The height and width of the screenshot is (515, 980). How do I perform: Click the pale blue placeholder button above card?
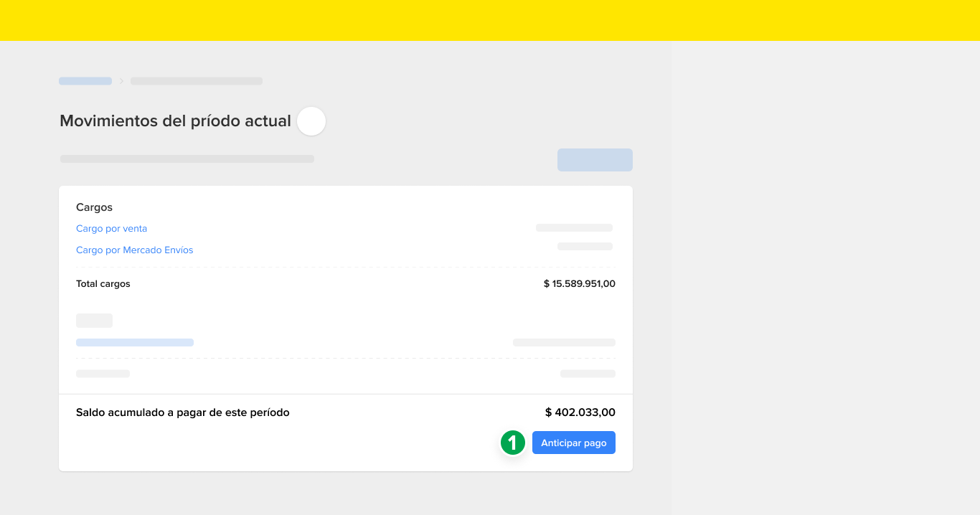click(595, 160)
